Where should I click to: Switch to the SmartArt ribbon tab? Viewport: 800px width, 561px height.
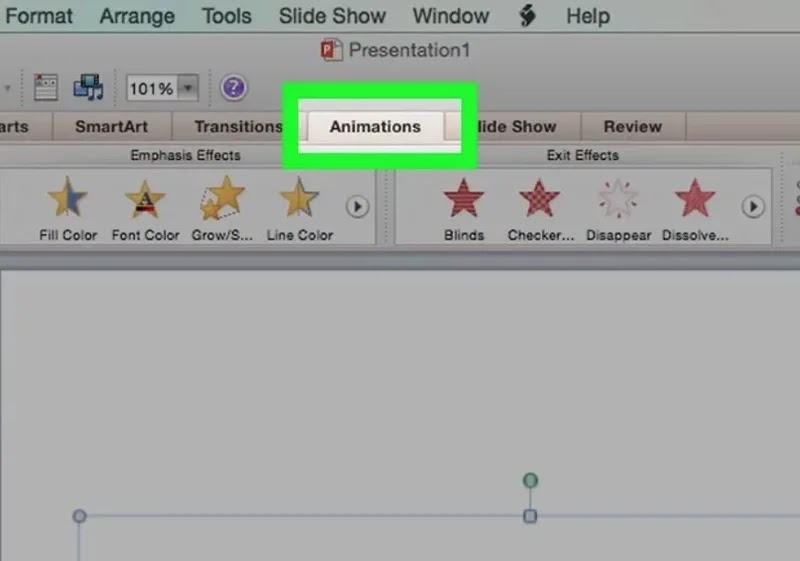point(112,126)
